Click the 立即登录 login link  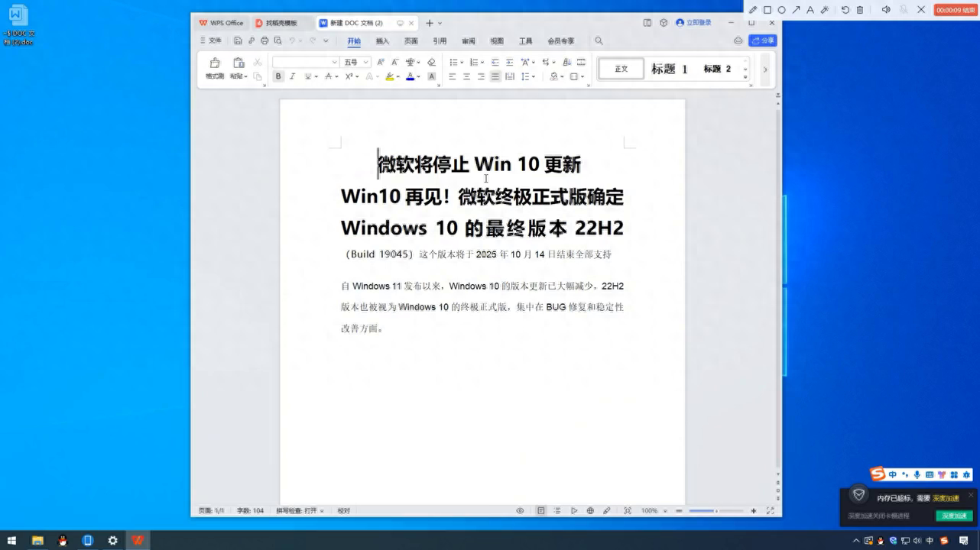[694, 23]
